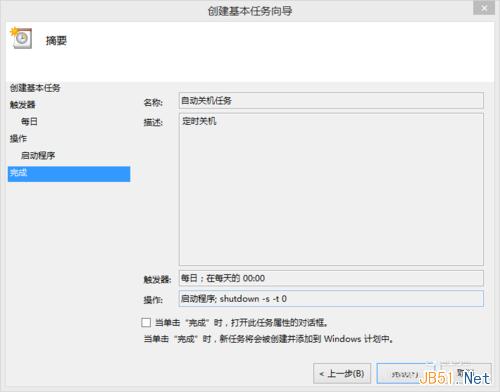Screen dimensions: 500x392
Task: Click the 完成 finish button
Action: (x=406, y=374)
